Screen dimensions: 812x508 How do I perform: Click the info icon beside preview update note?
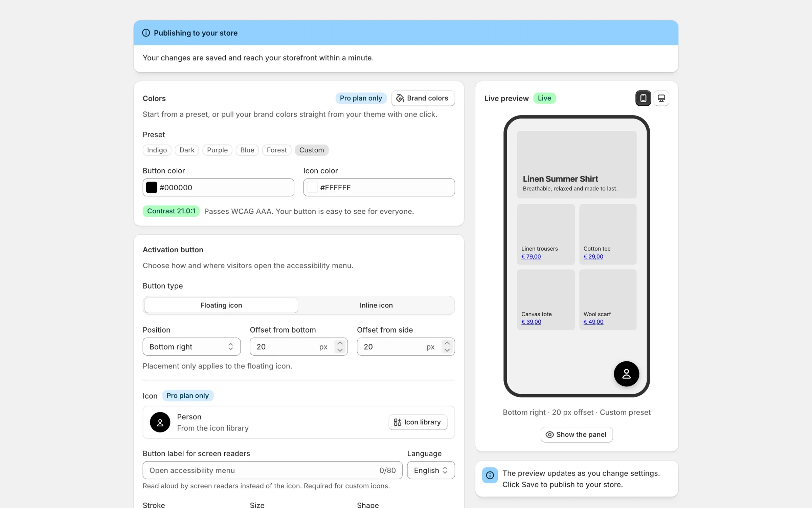(x=490, y=475)
